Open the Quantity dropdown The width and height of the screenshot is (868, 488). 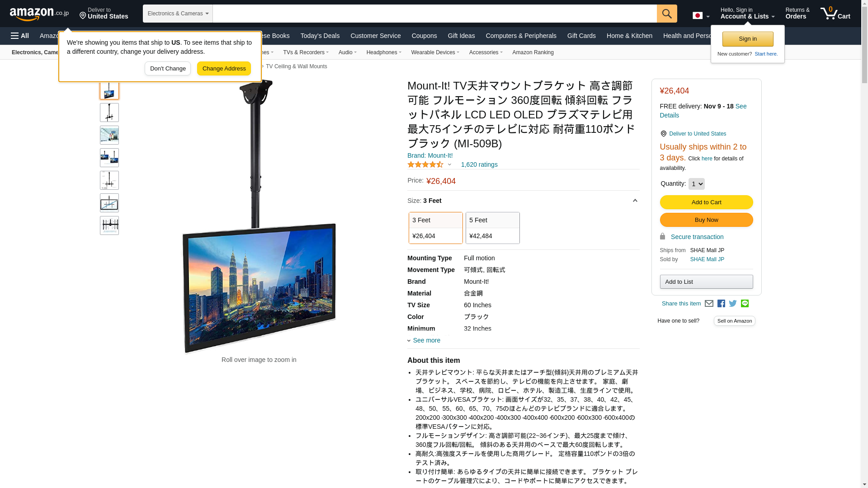(696, 184)
